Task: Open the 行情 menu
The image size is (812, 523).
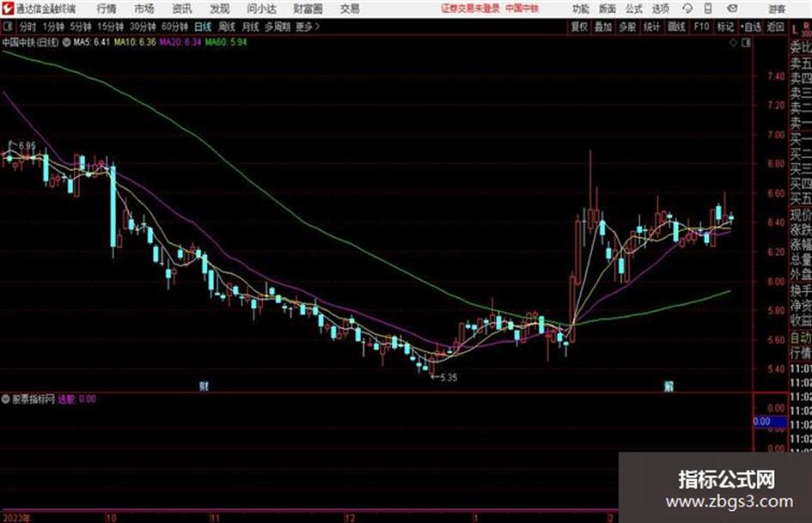Action: coord(107,9)
